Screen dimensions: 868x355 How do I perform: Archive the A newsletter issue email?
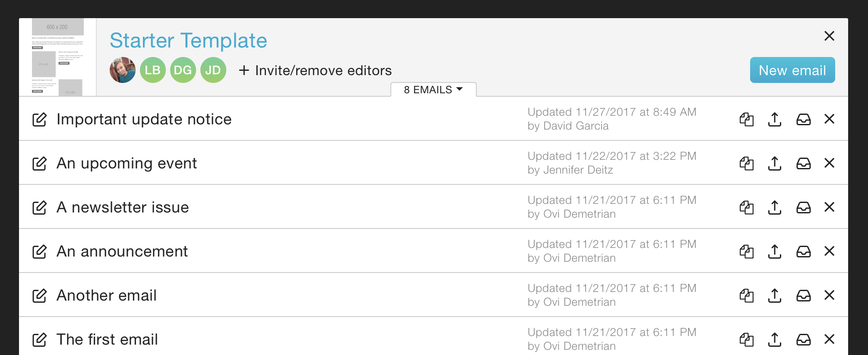pyautogui.click(x=804, y=207)
